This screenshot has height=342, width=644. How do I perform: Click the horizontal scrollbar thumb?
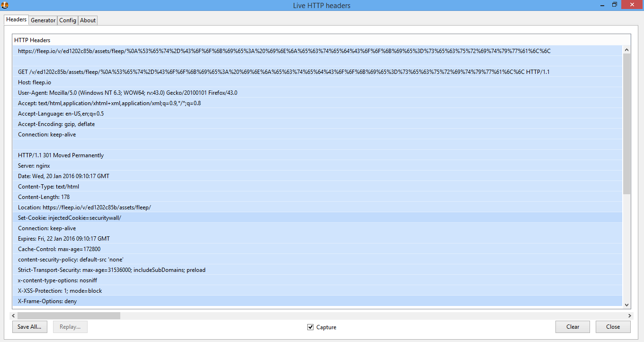tap(69, 315)
